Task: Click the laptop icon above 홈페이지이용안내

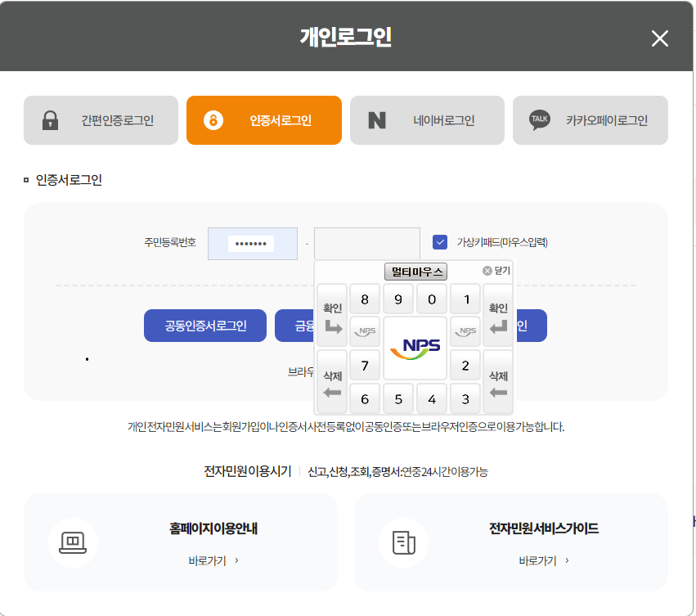Action: 73,542
